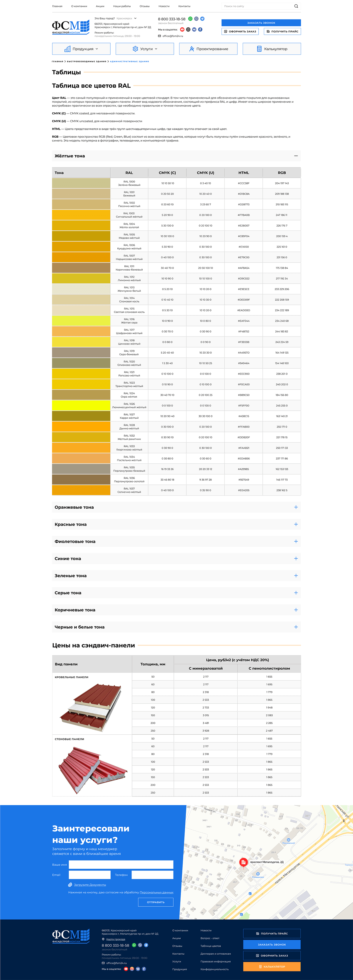Open Карта проезда link in the footer

pyautogui.click(x=116, y=939)
